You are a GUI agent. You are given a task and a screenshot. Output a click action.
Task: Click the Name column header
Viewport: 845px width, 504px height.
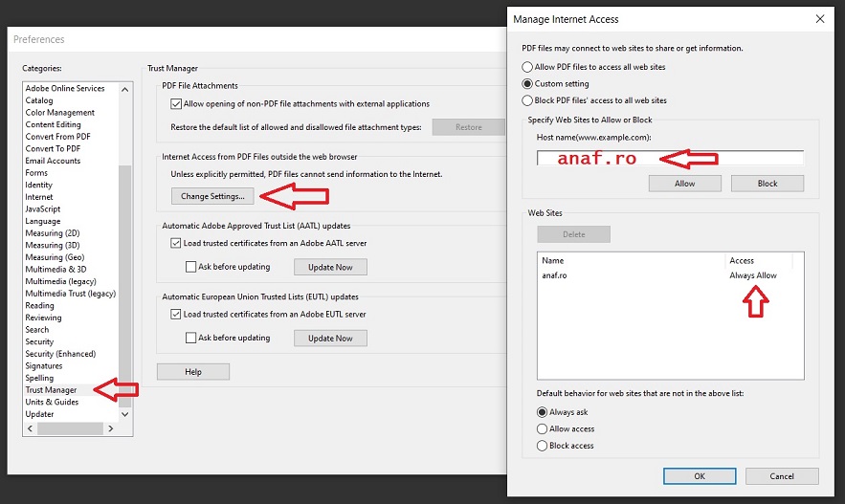[x=632, y=261]
